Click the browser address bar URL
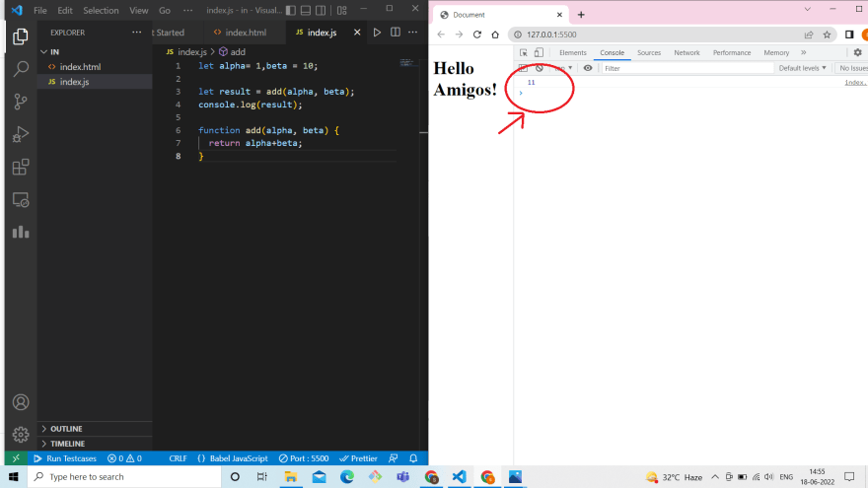 point(551,35)
